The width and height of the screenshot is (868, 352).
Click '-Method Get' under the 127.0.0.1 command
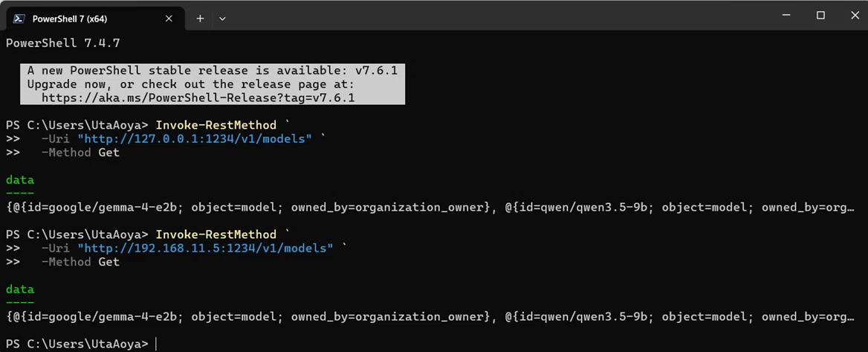(80, 153)
